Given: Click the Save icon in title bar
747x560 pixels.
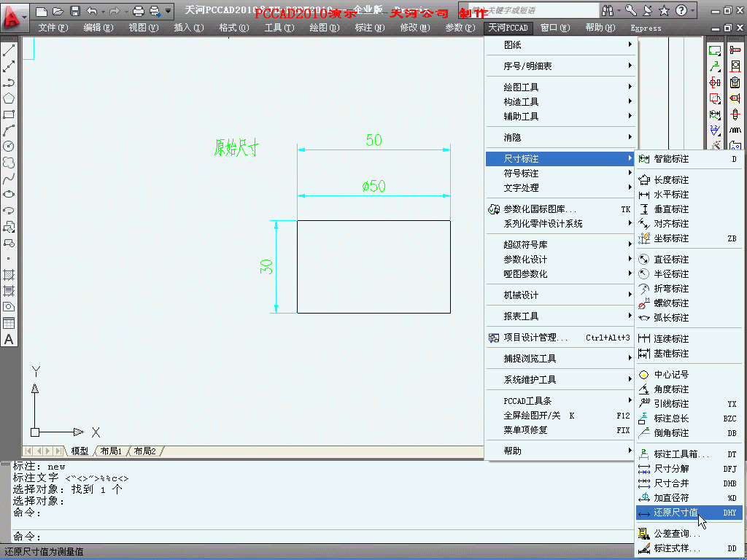Looking at the screenshot, I should pos(75,10).
